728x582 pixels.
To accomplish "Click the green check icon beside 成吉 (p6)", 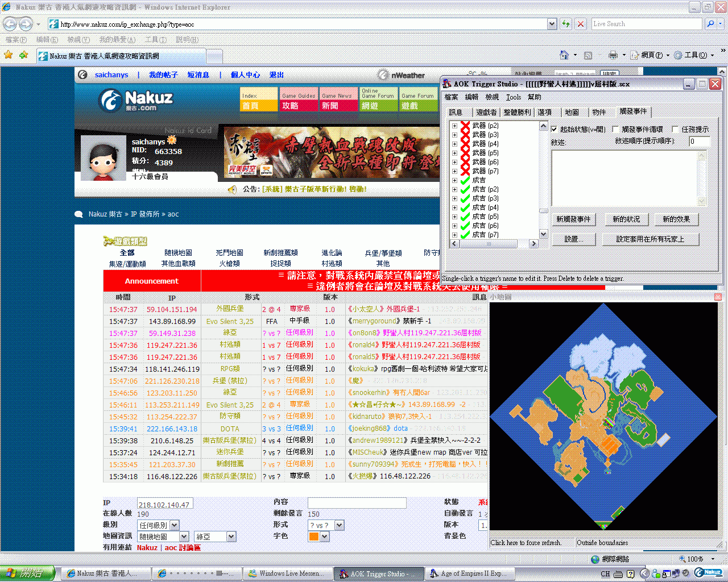I will click(x=465, y=226).
